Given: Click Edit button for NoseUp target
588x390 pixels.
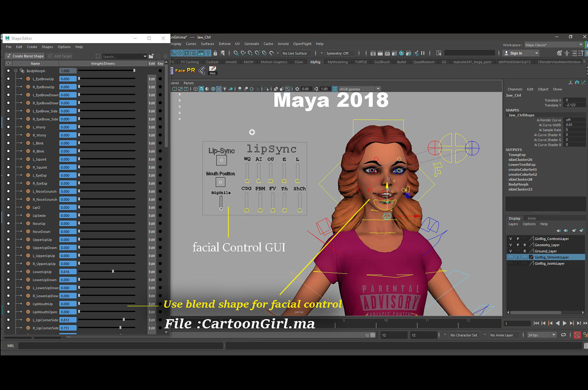Looking at the screenshot, I should click(152, 223).
